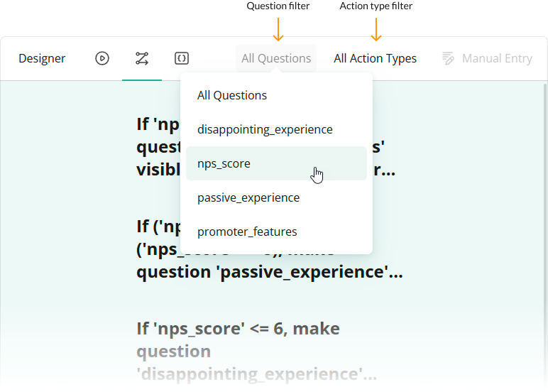
Task: Choose All Questions in the dropdown list
Action: pos(232,95)
